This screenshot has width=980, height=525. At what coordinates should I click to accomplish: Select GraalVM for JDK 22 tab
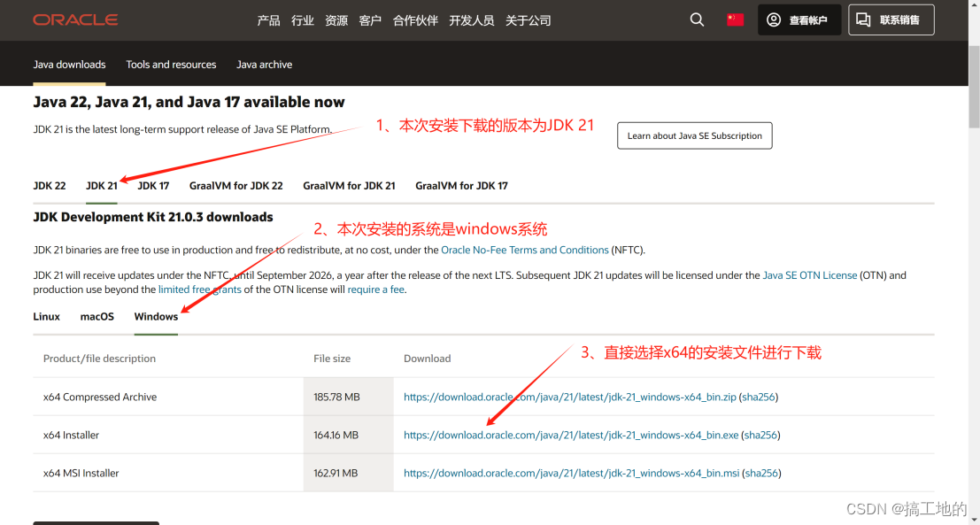236,186
